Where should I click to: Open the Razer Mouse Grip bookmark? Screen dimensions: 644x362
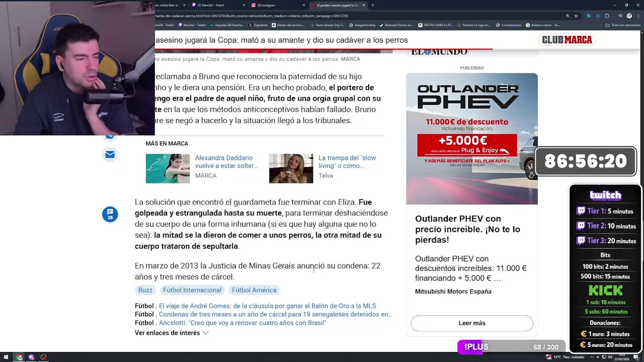click(327, 25)
